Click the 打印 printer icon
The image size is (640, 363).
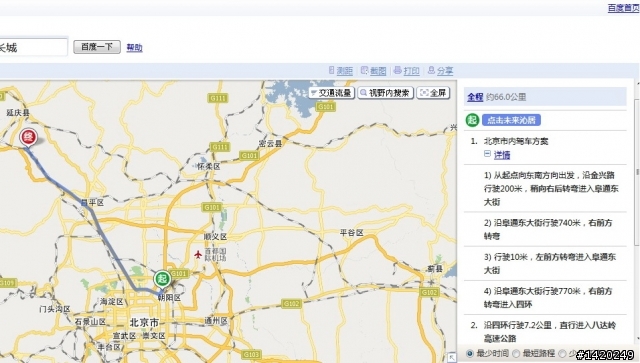(398, 70)
